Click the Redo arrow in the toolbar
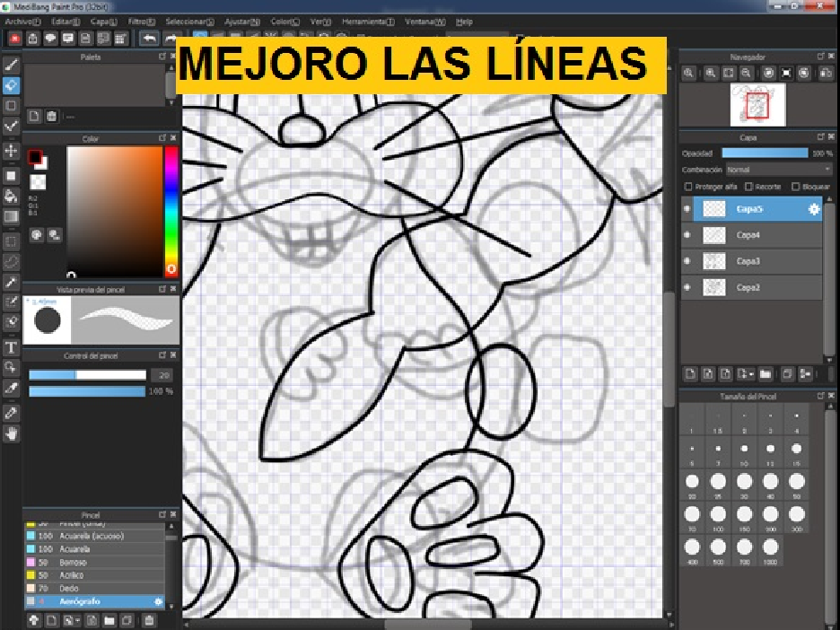 170,39
